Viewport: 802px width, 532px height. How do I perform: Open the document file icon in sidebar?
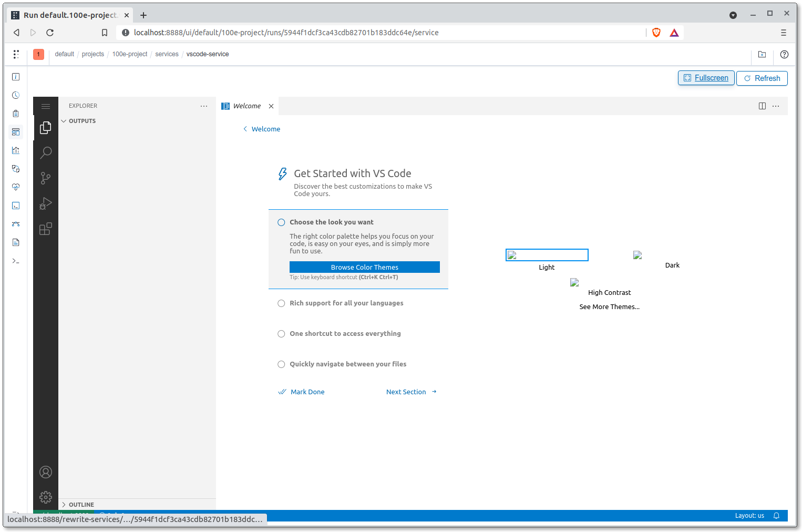16,242
